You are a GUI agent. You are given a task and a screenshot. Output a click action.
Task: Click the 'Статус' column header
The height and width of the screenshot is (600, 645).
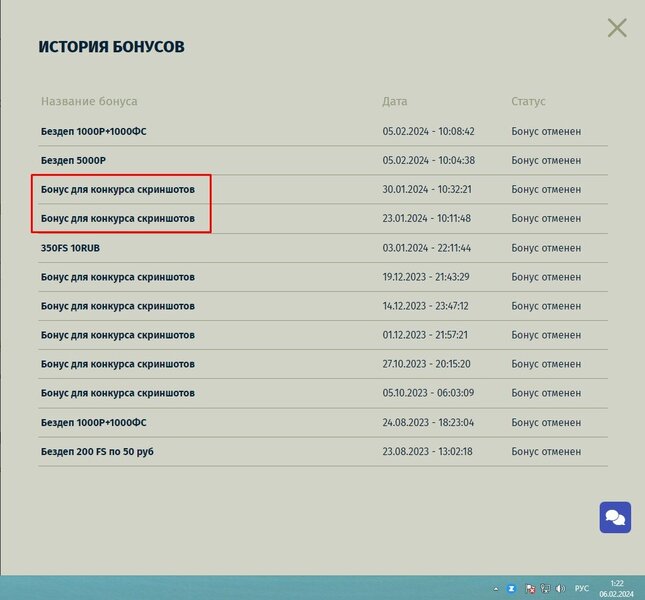point(528,102)
